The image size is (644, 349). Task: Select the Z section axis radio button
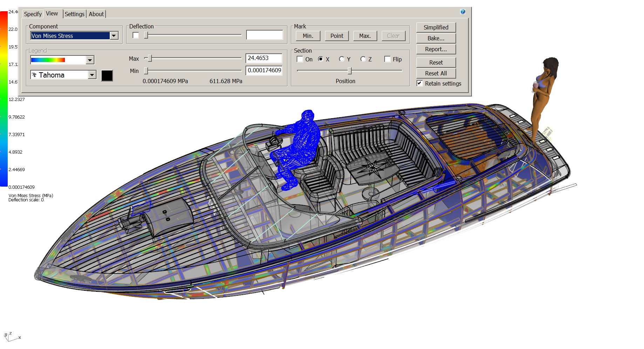tap(363, 59)
